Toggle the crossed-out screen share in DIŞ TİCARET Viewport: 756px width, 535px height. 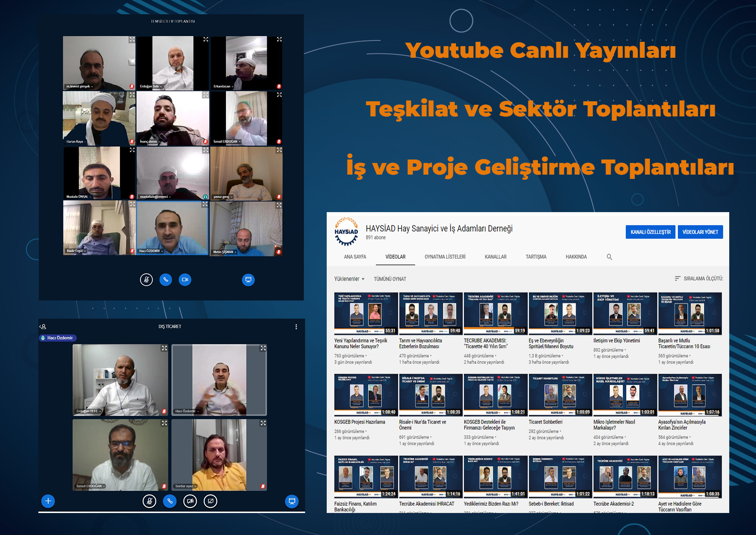pos(210,501)
